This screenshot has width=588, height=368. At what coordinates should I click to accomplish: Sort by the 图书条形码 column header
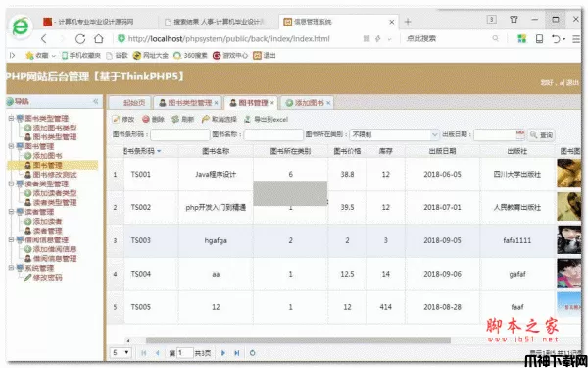142,151
